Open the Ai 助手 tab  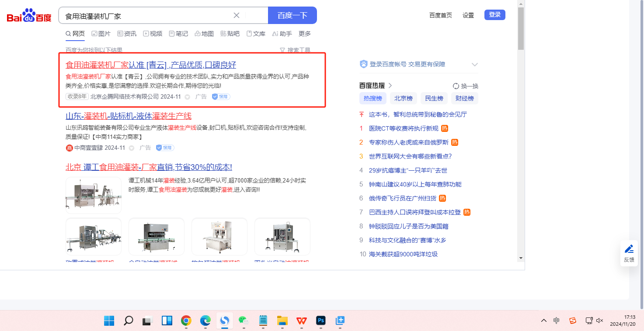click(282, 34)
